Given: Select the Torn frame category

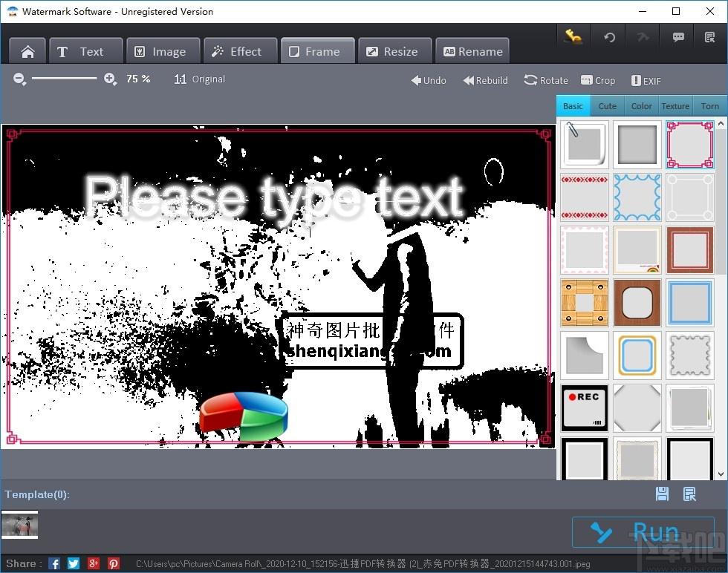Looking at the screenshot, I should (709, 106).
